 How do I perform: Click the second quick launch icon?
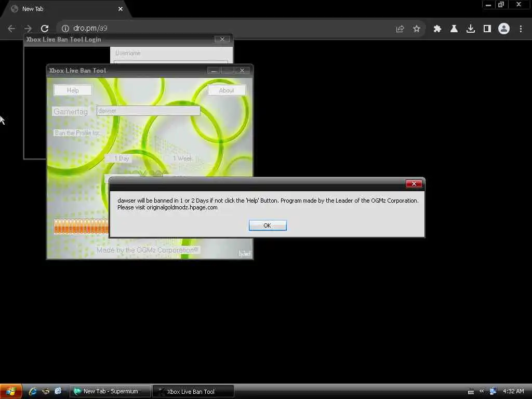(x=46, y=392)
